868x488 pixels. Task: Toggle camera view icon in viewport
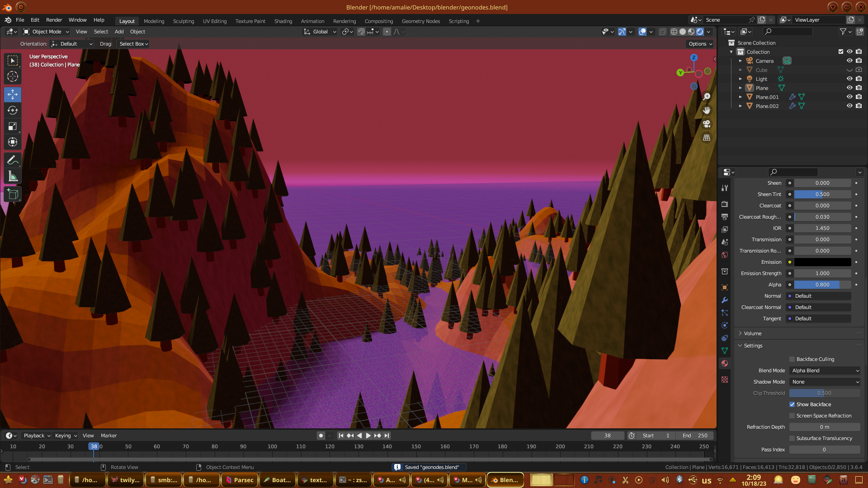click(707, 124)
